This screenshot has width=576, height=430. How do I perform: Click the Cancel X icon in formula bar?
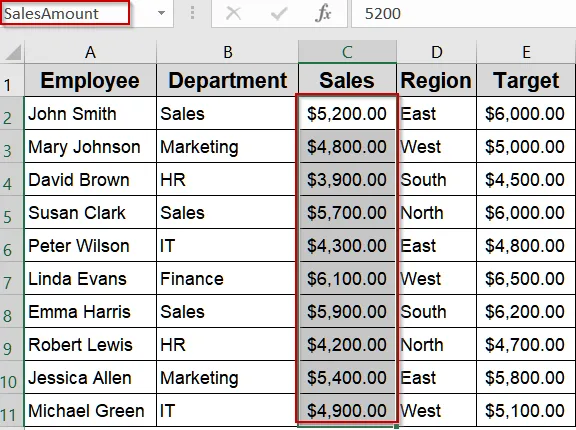pos(233,14)
